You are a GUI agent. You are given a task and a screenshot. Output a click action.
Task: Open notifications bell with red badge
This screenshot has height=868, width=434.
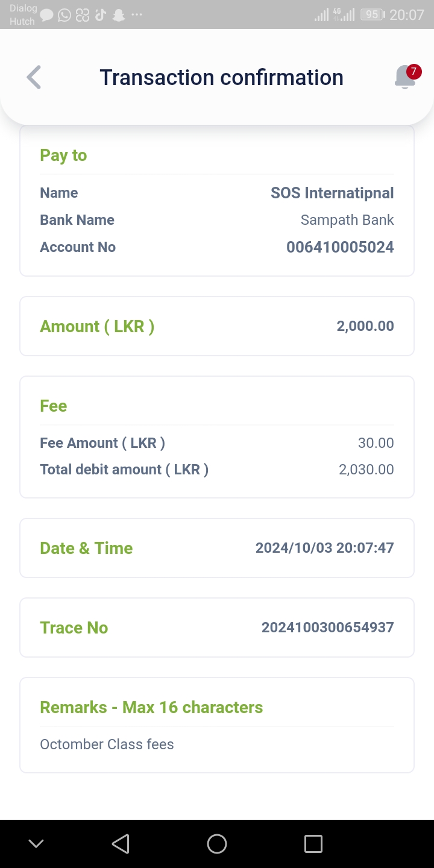point(407,77)
